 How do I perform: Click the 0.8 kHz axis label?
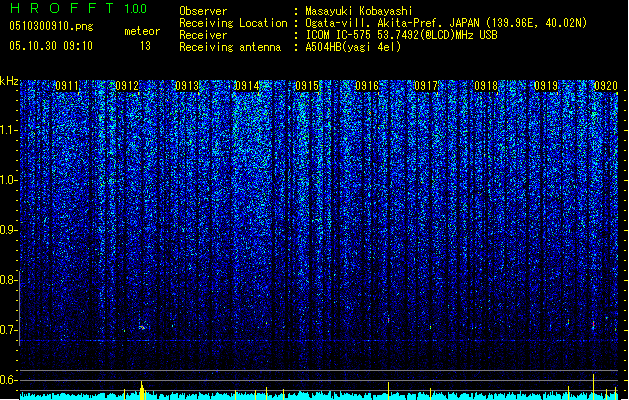tap(9, 280)
